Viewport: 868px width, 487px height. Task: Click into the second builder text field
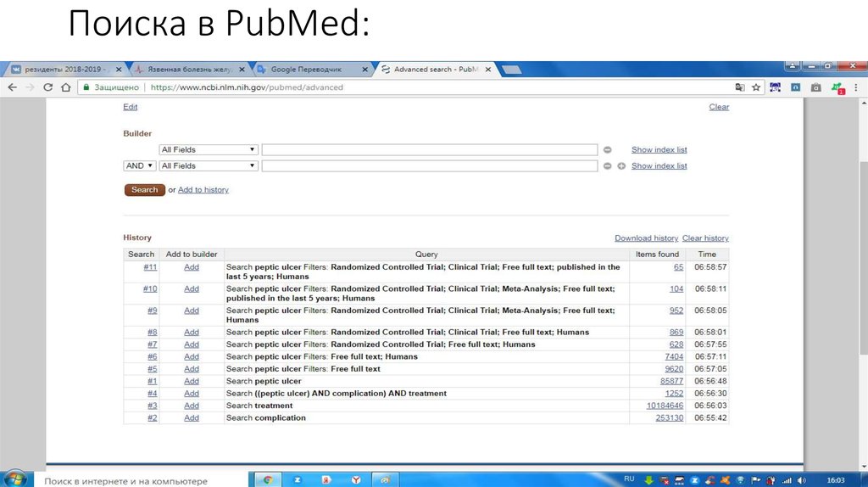click(x=430, y=165)
